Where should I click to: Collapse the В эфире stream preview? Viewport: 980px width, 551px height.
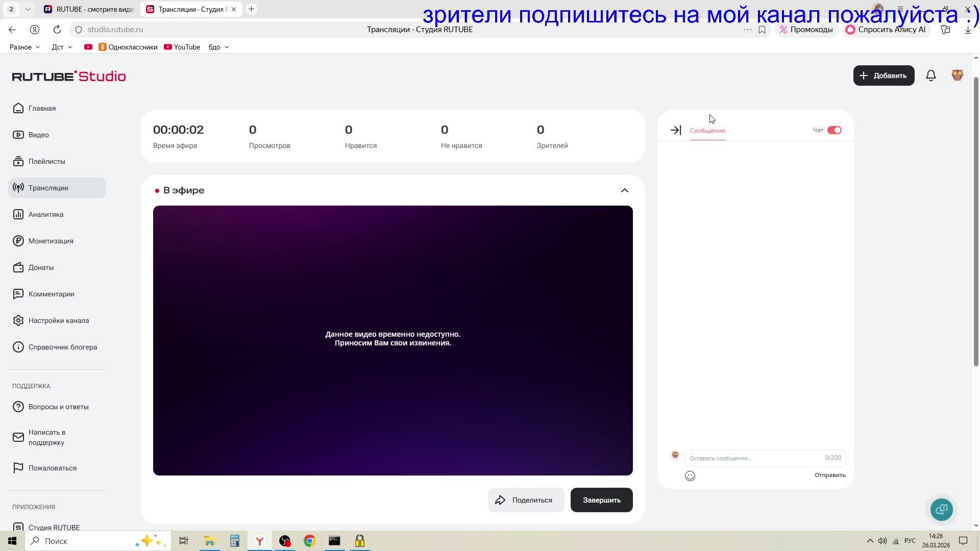(624, 190)
